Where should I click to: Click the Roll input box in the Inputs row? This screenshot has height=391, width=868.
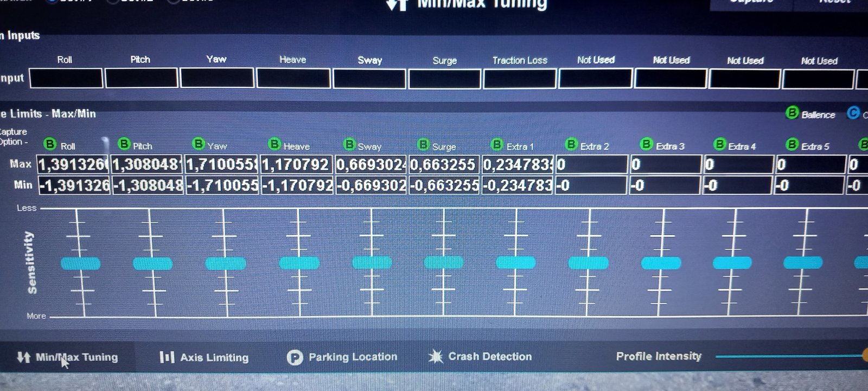[66, 78]
